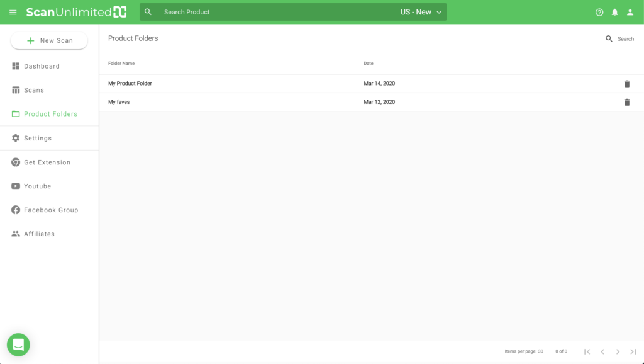Open the user account profile icon
Screen dimensions: 644x364
(630, 12)
